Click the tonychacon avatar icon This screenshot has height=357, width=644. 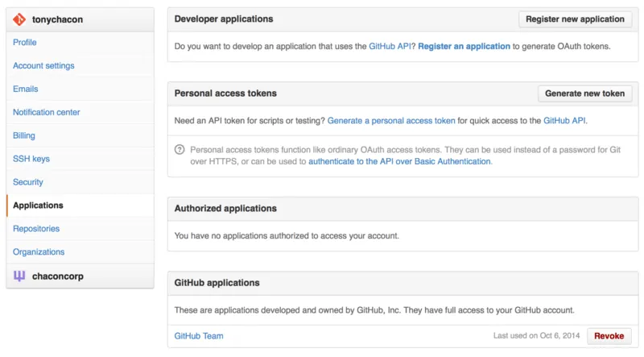point(19,19)
